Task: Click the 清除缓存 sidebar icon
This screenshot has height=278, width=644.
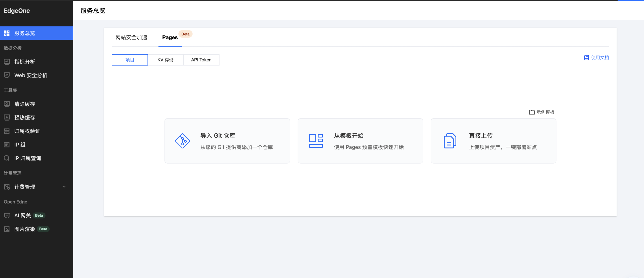Action: click(7, 104)
